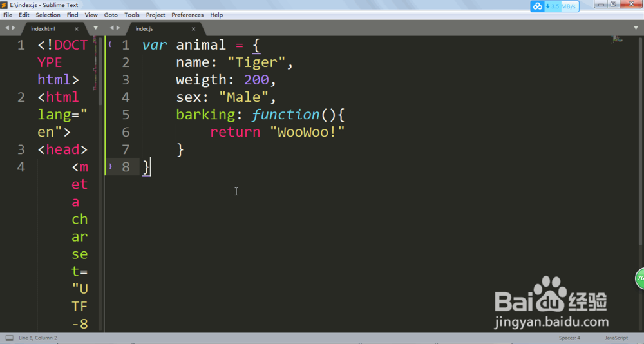Open the File menu
The width and height of the screenshot is (644, 344).
(8, 15)
